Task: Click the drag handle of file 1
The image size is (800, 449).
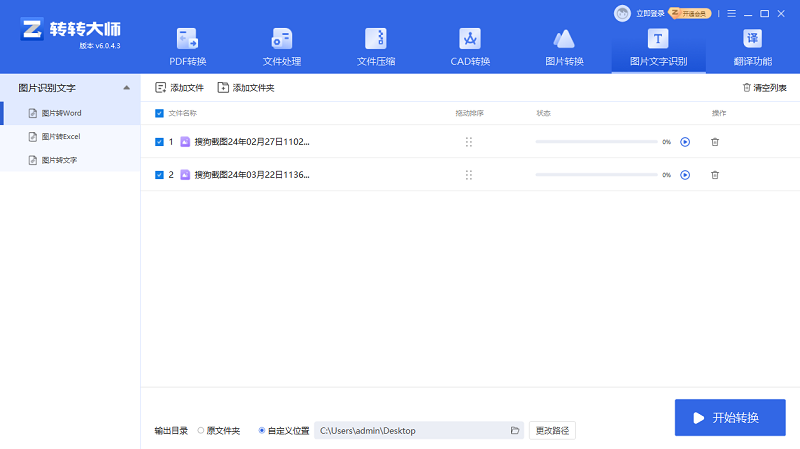Action: coord(468,142)
